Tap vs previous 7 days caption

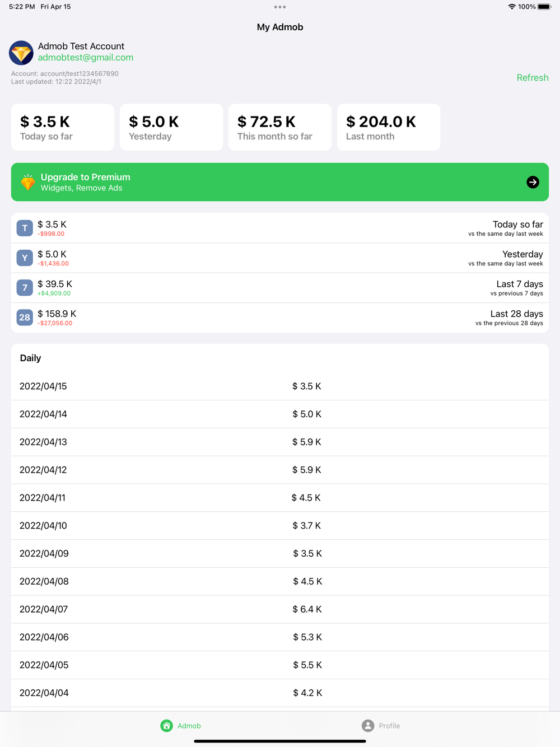pos(517,293)
